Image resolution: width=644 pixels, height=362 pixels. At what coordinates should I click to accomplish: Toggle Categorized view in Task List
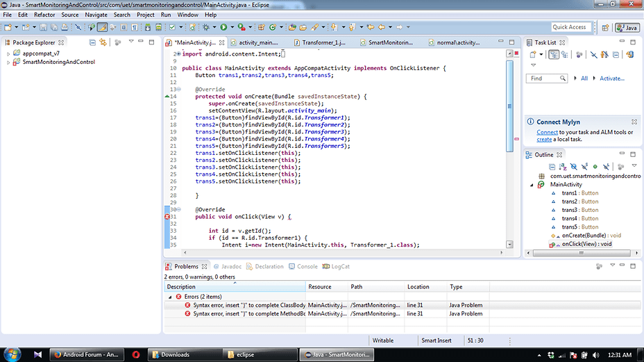click(x=554, y=54)
